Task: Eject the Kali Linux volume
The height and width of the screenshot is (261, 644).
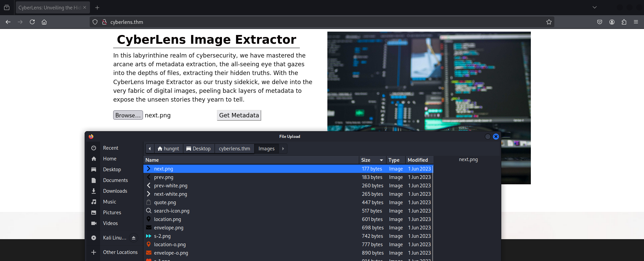Action: tap(133, 238)
